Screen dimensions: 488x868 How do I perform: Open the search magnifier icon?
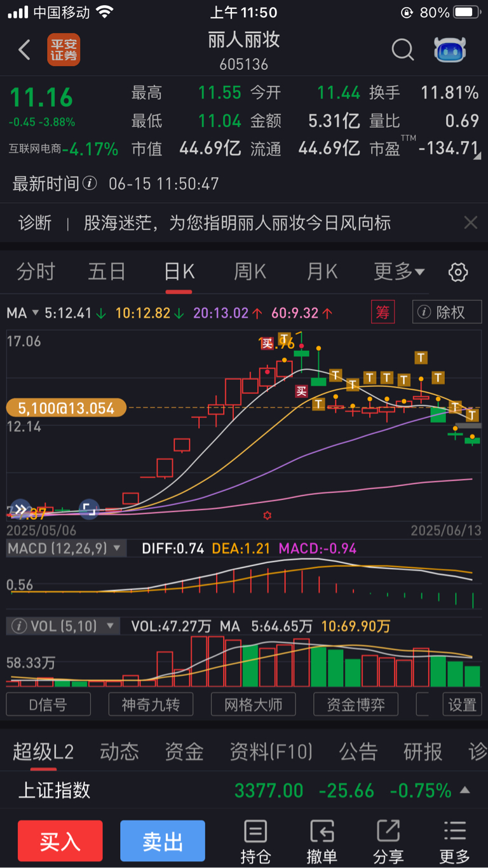(x=403, y=50)
